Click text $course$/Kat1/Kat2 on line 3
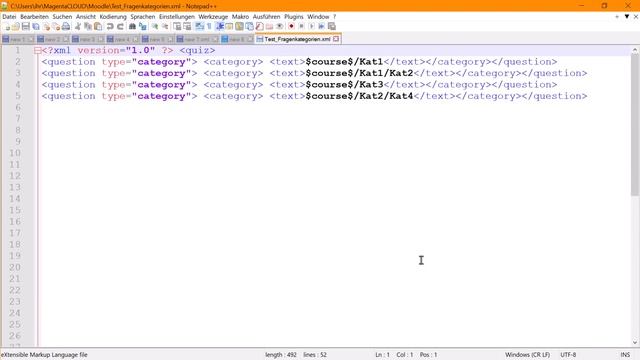 360,73
